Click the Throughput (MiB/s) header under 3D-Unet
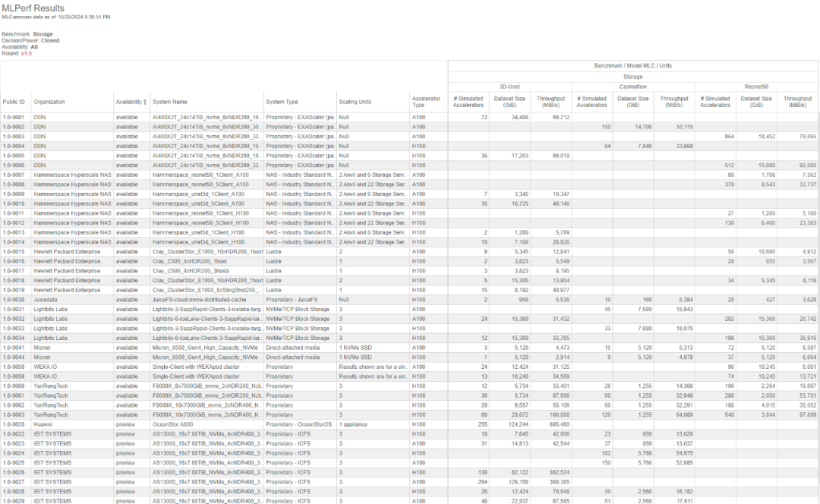This screenshot has width=820, height=504. tap(550, 102)
